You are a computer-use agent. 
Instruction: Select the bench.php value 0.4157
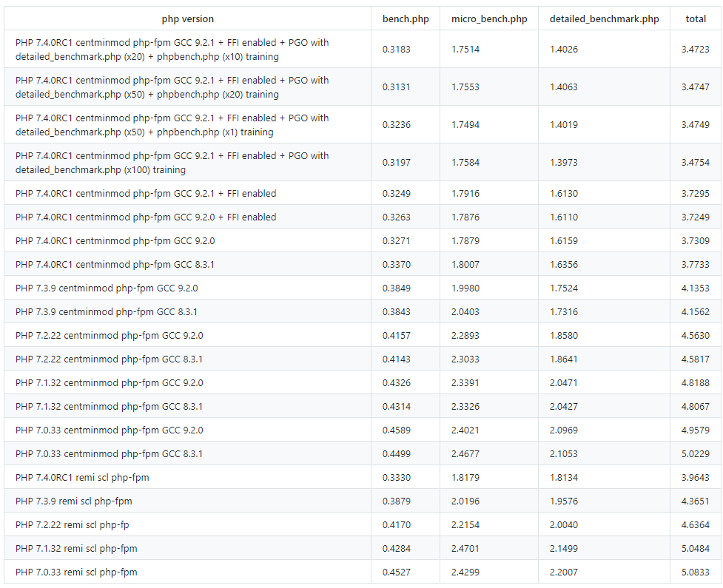[396, 336]
